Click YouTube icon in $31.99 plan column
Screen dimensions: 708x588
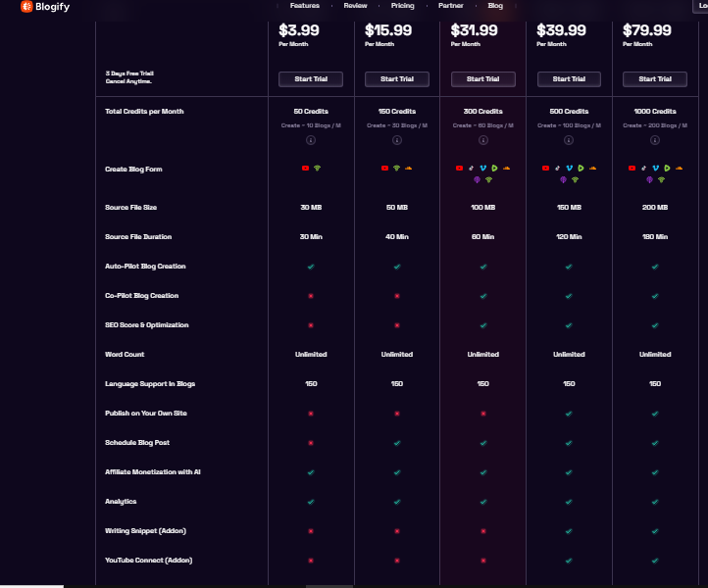[459, 168]
